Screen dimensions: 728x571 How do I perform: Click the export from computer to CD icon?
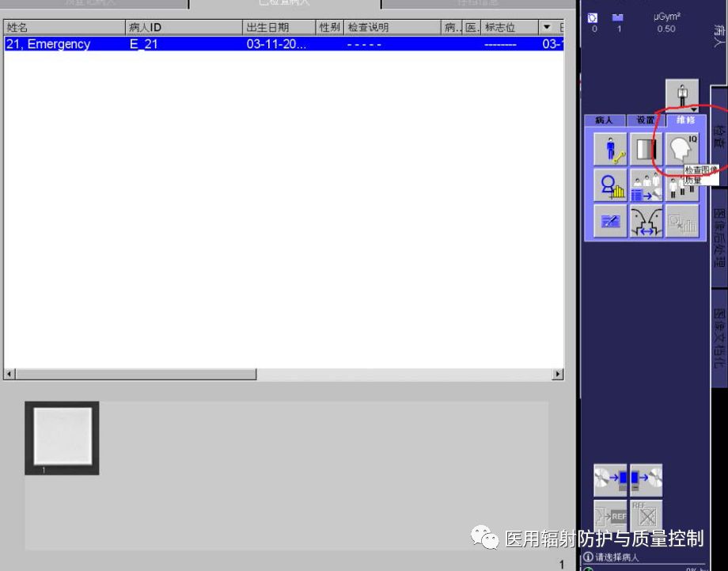click(646, 480)
